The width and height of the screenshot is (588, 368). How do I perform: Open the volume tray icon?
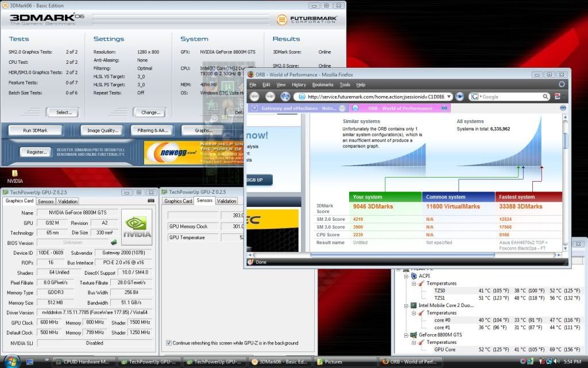(x=557, y=361)
